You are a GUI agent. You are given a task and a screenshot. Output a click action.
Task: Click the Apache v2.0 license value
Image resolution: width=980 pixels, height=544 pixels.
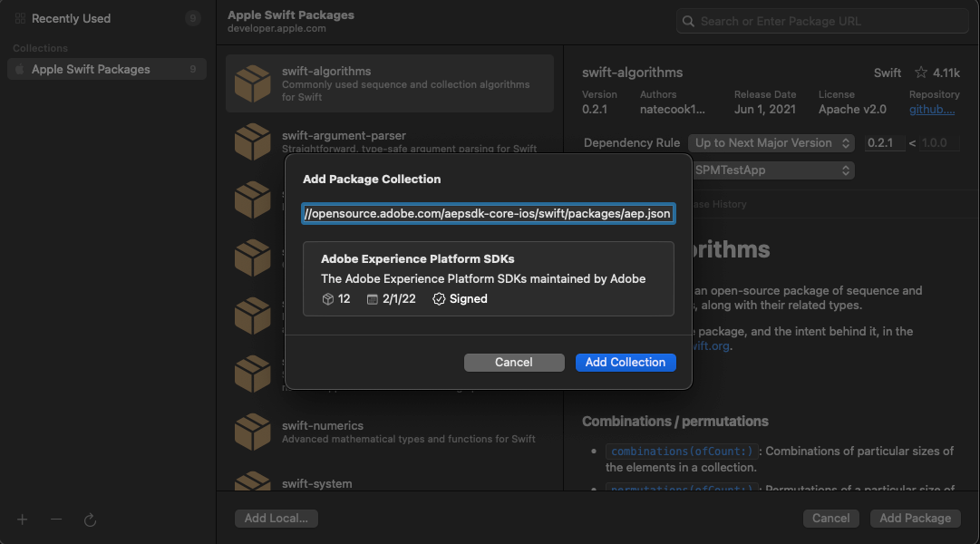[852, 110]
